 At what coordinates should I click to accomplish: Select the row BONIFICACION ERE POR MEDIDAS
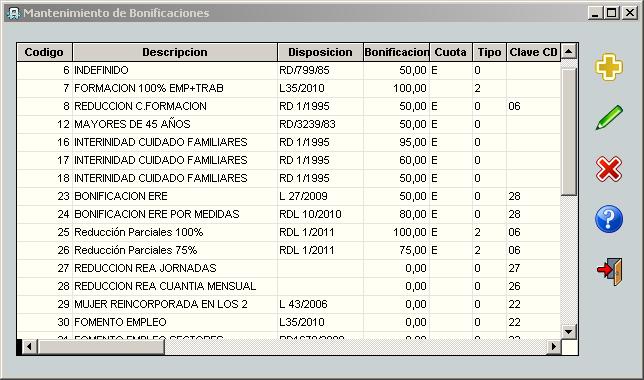coord(289,214)
